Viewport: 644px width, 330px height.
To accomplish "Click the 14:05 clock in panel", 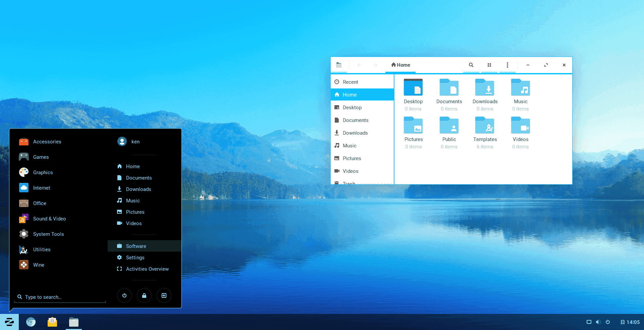I will click(630, 322).
